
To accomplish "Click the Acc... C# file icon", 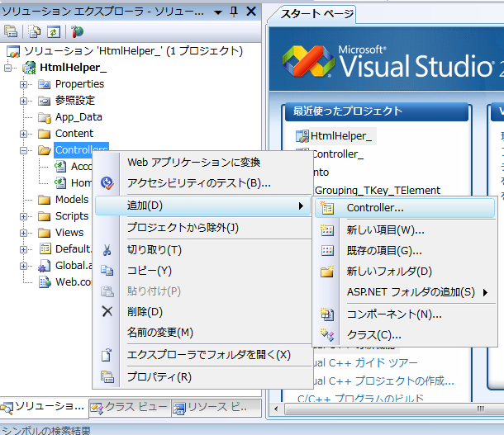I will pyautogui.click(x=60, y=166).
